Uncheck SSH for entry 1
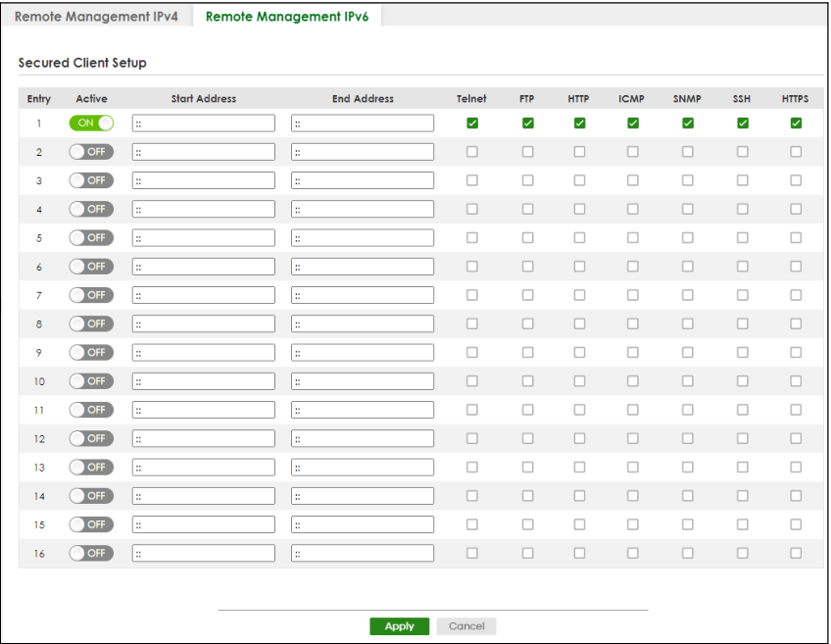 pyautogui.click(x=743, y=123)
